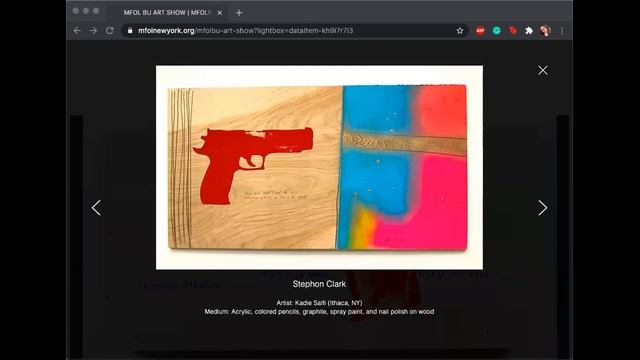Click the red extension icon beside Grammarly

click(x=513, y=31)
